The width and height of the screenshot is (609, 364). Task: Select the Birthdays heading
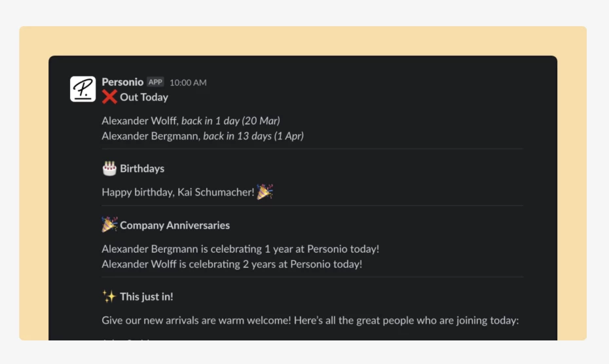click(142, 169)
